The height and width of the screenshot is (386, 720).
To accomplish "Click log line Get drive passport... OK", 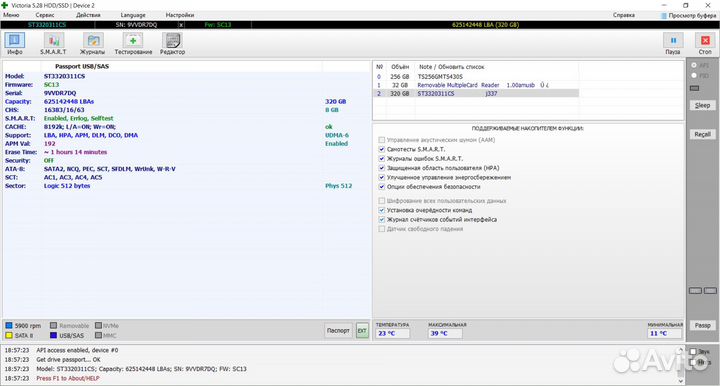I will 68,359.
